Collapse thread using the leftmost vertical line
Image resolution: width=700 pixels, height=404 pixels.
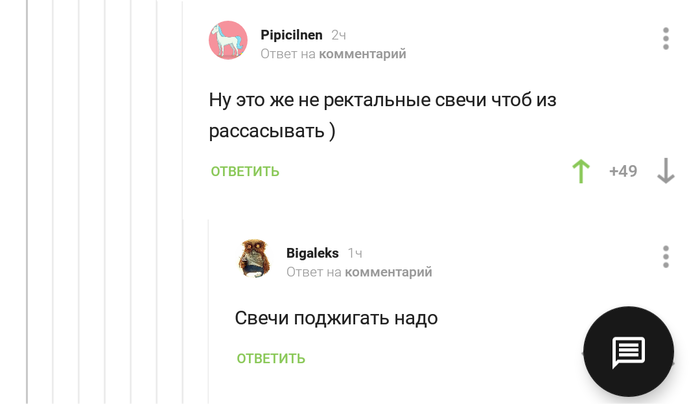coord(28,200)
